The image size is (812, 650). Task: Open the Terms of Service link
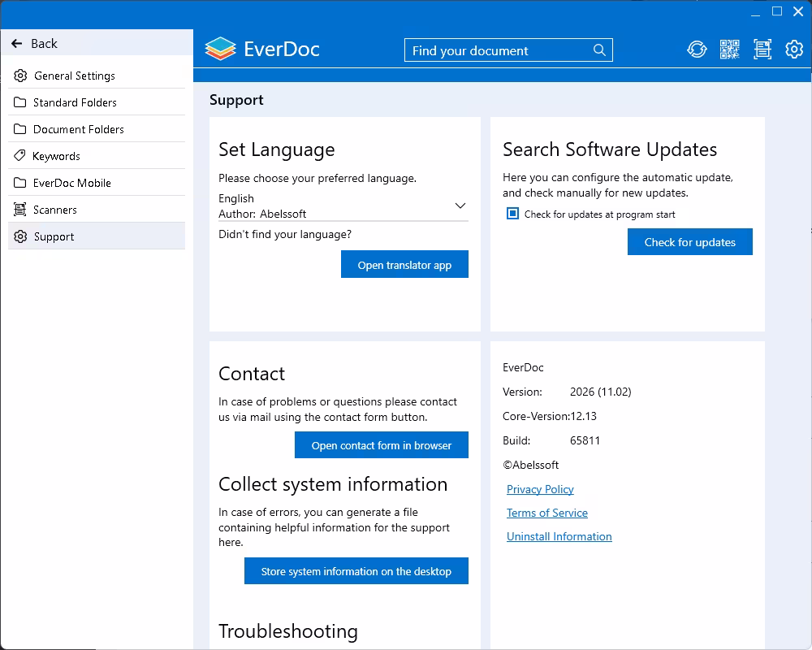pos(546,513)
